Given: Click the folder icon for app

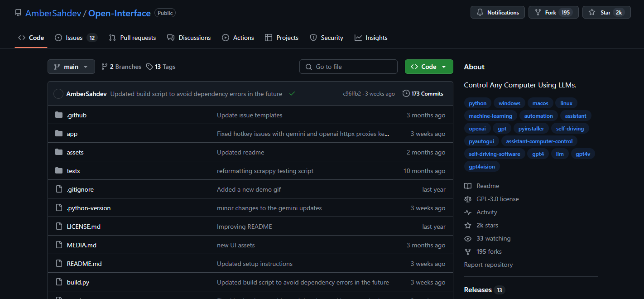Looking at the screenshot, I should (x=59, y=134).
